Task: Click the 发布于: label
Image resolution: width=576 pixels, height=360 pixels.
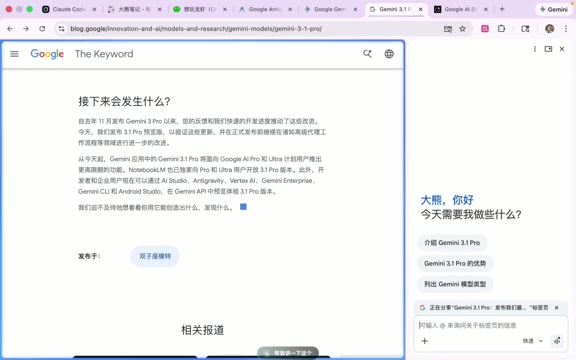Action: pos(89,256)
